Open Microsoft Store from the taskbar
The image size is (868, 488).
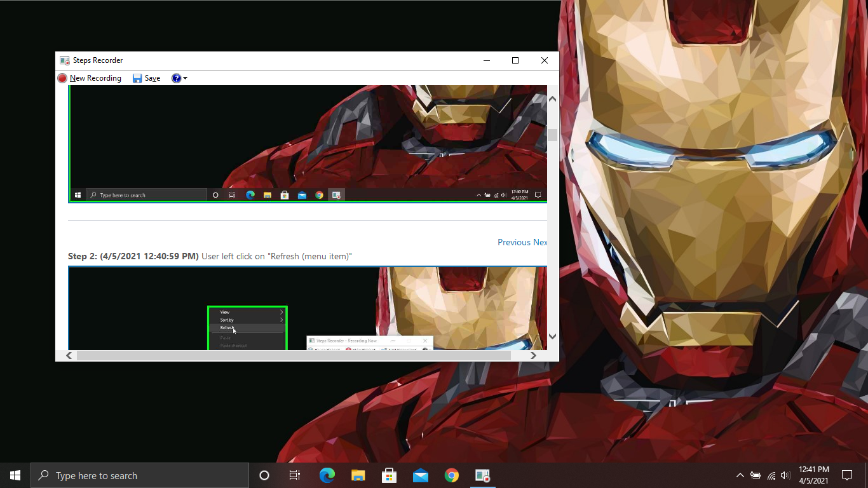tap(389, 475)
